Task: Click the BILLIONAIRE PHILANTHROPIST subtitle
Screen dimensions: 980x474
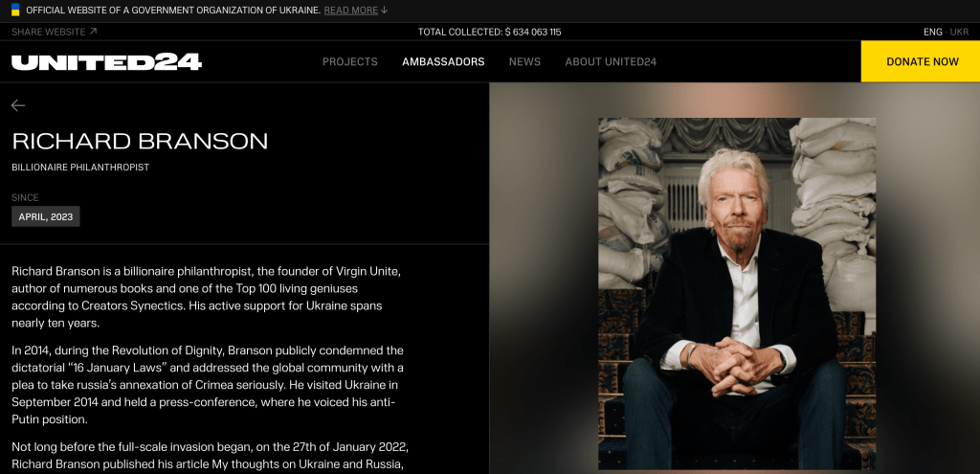Action: click(x=80, y=168)
